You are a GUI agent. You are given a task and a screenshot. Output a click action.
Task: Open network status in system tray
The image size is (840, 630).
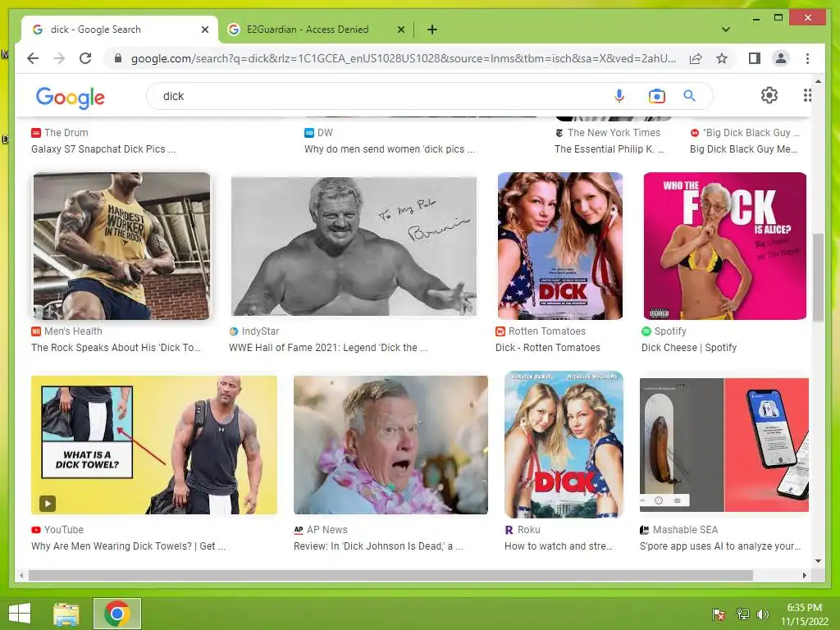(742, 614)
